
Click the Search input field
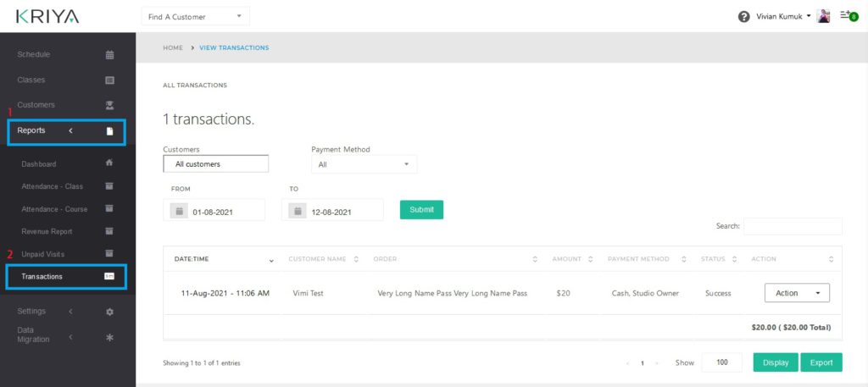click(793, 226)
